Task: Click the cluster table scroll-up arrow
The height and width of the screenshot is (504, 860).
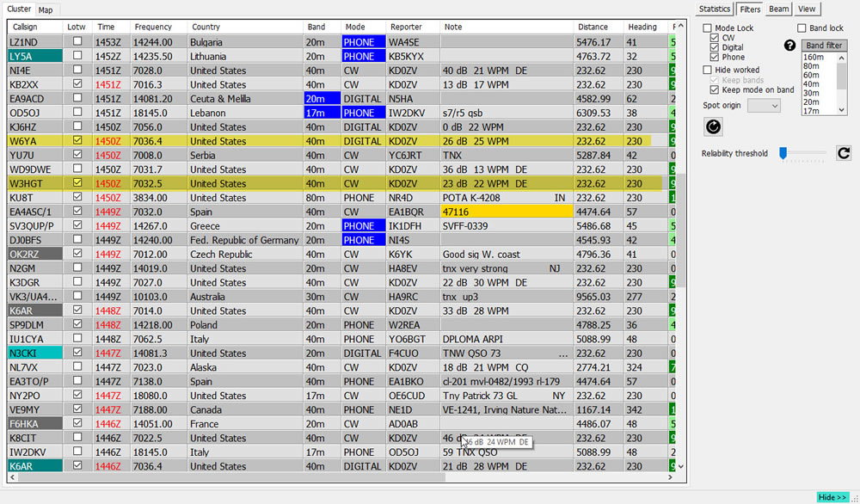Action: pyautogui.click(x=680, y=26)
